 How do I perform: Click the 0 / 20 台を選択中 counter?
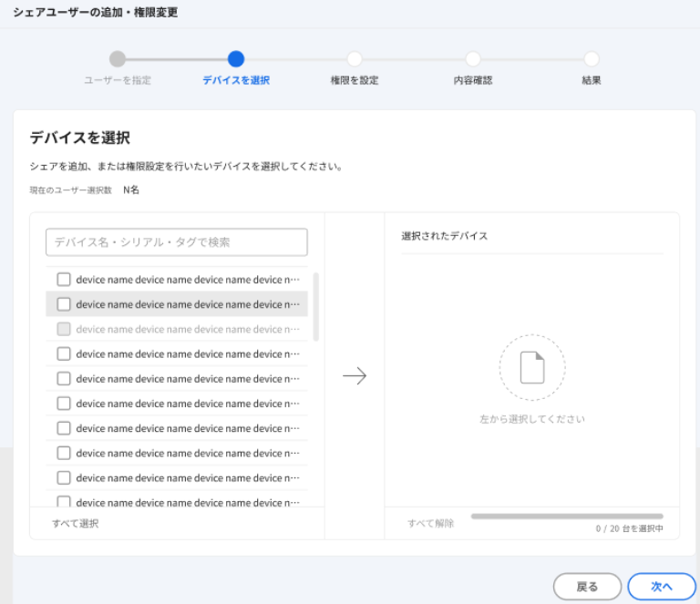point(629,528)
